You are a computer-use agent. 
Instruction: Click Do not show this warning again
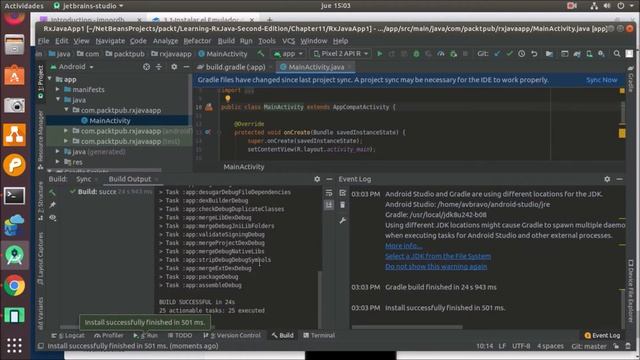pyautogui.click(x=436, y=267)
